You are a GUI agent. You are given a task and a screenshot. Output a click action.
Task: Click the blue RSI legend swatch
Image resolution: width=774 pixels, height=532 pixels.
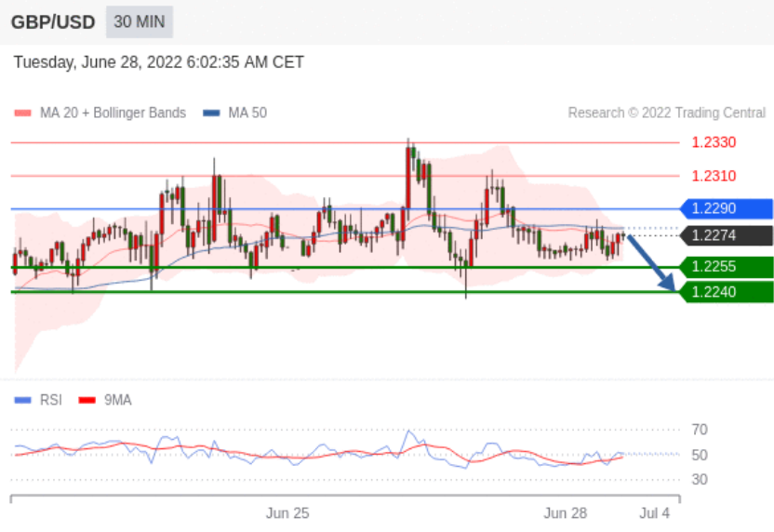[x=22, y=400]
